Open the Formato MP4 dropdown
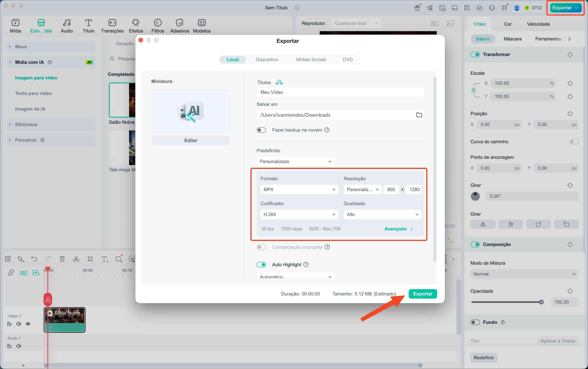588x369 pixels. coord(299,190)
